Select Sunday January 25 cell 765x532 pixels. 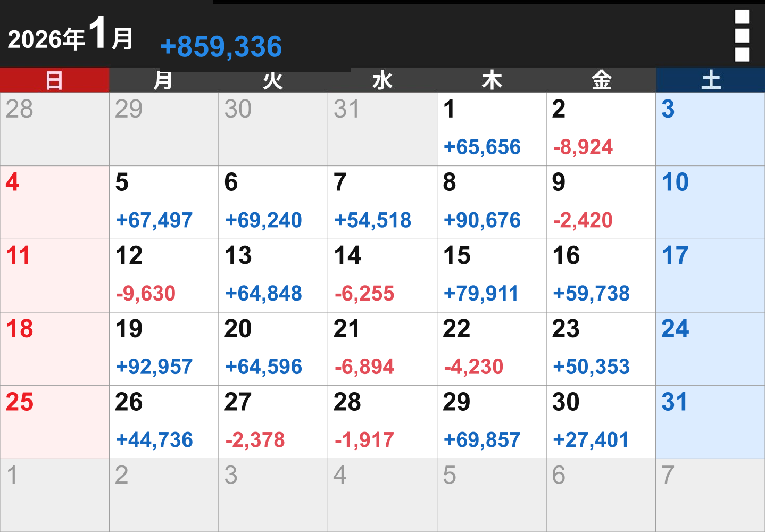click(55, 422)
